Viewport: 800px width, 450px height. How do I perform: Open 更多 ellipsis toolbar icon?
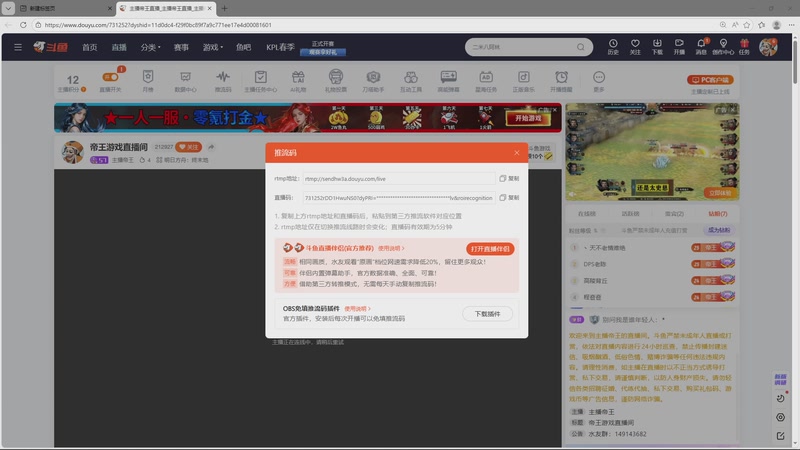(599, 81)
